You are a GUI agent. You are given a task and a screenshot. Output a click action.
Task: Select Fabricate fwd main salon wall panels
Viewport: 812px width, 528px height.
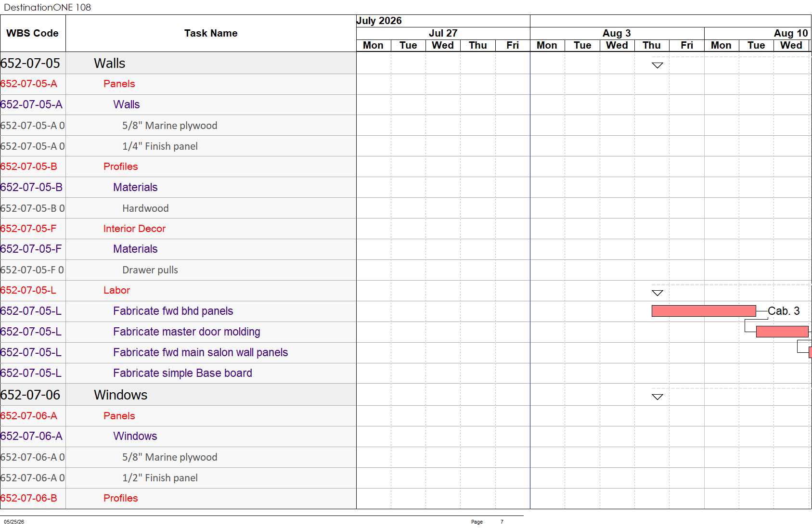[x=201, y=352]
